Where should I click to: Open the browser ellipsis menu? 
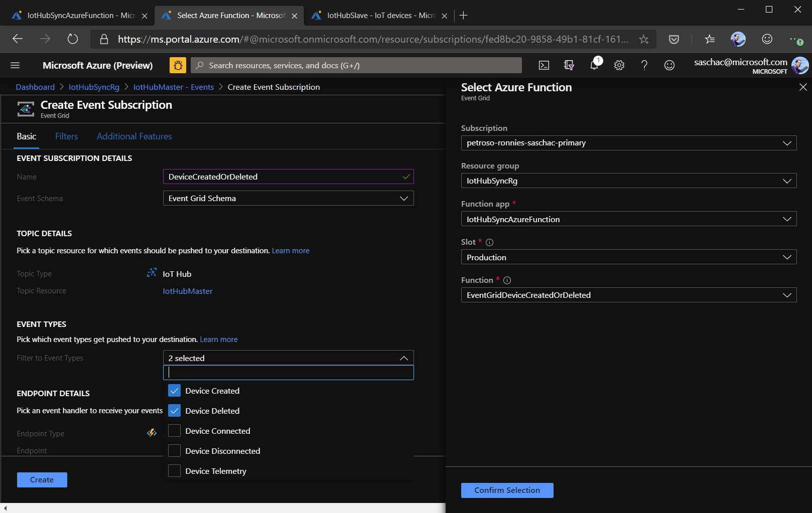pyautogui.click(x=796, y=39)
